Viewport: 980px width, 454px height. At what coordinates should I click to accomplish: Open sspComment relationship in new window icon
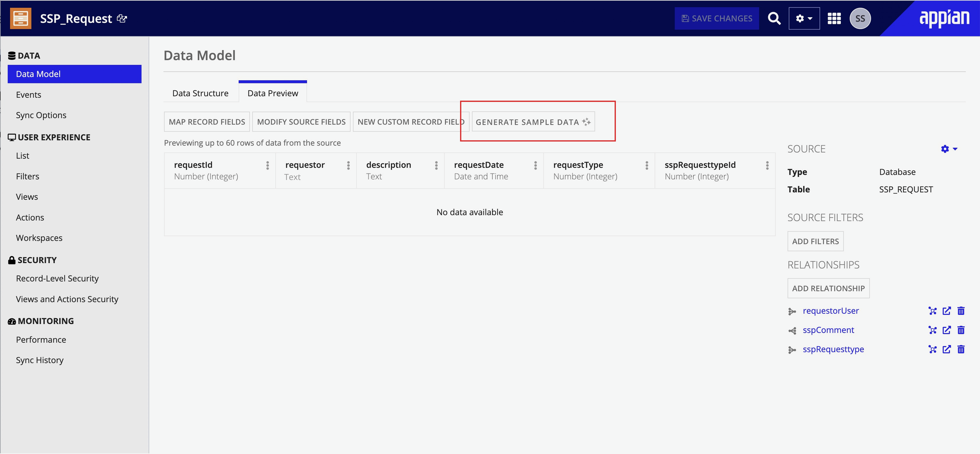(x=947, y=330)
